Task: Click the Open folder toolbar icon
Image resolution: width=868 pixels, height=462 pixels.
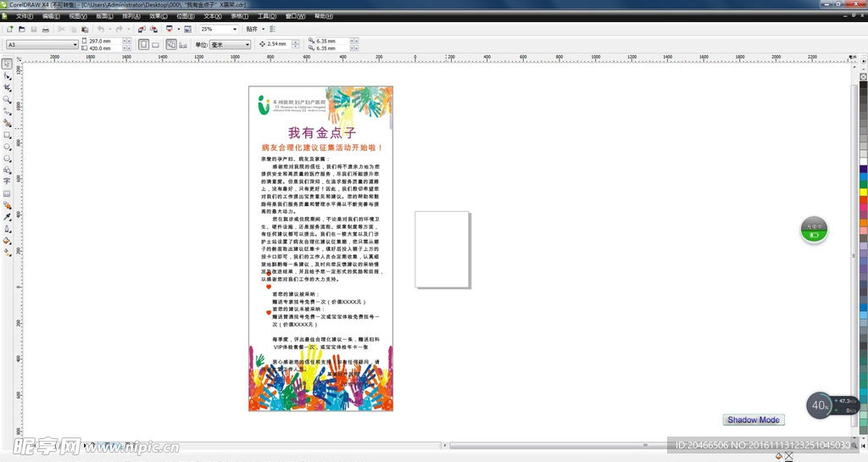Action: pyautogui.click(x=21, y=29)
